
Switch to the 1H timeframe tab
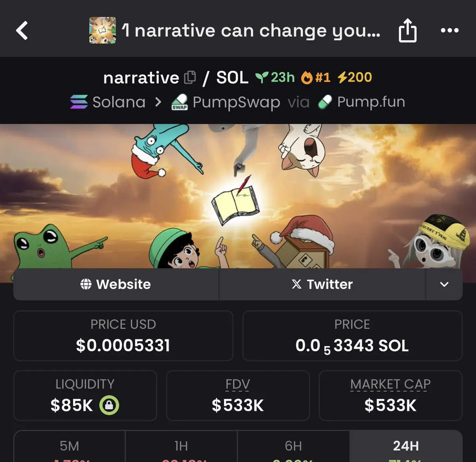181,447
